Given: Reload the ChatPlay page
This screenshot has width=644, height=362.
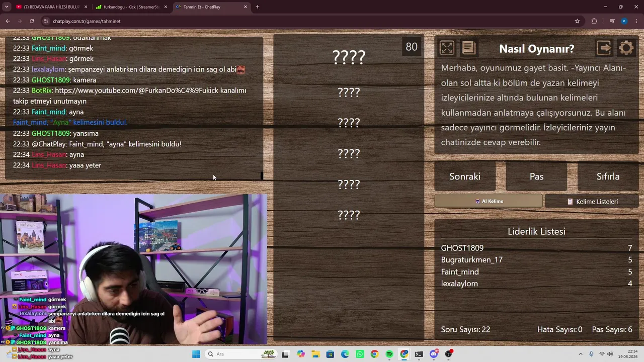Looking at the screenshot, I should pyautogui.click(x=32, y=21).
